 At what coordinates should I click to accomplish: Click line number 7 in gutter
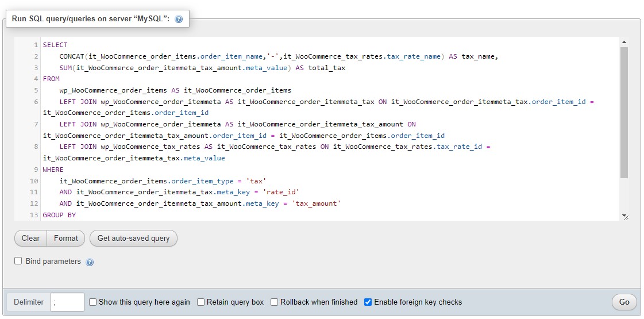click(x=36, y=124)
